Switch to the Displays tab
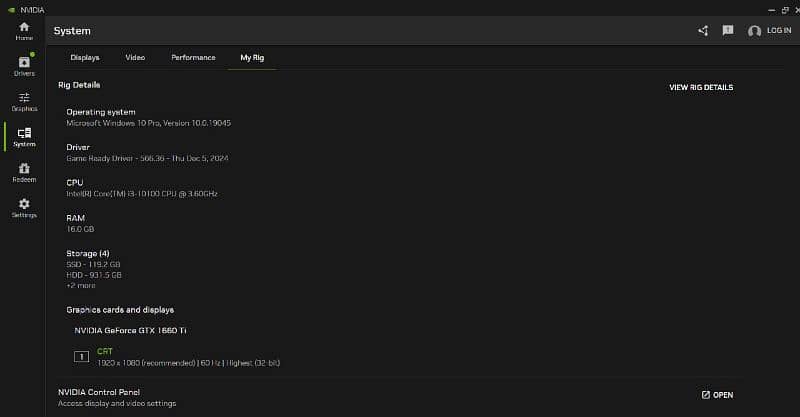The width and height of the screenshot is (800, 417). [x=85, y=58]
